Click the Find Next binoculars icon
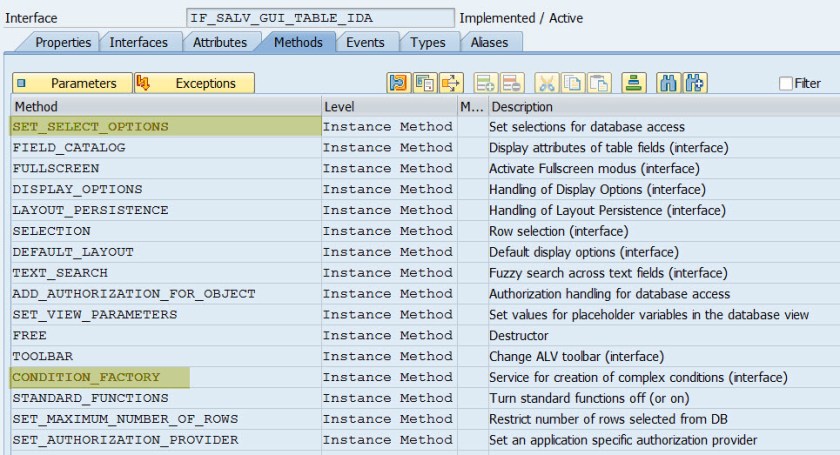 point(696,83)
